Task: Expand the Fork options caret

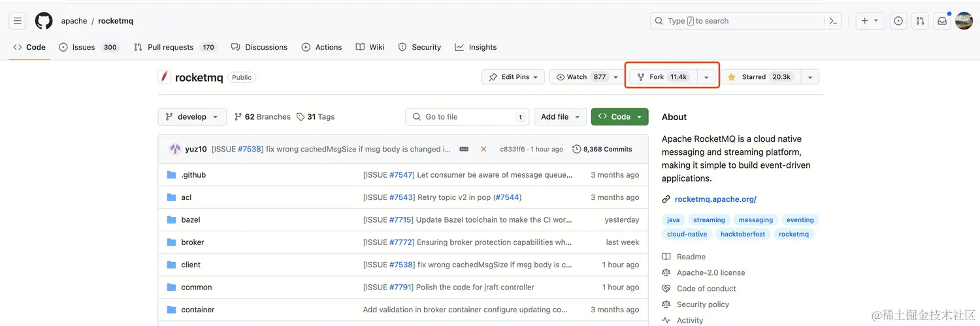Action: (x=706, y=77)
